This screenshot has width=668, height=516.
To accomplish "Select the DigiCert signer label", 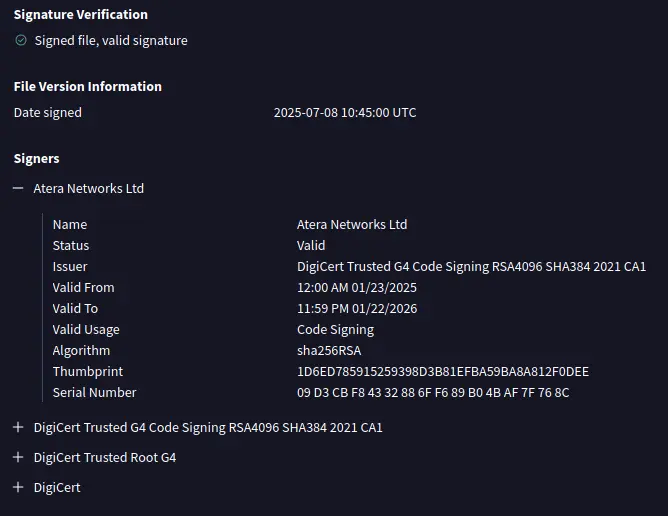I will point(57,487).
